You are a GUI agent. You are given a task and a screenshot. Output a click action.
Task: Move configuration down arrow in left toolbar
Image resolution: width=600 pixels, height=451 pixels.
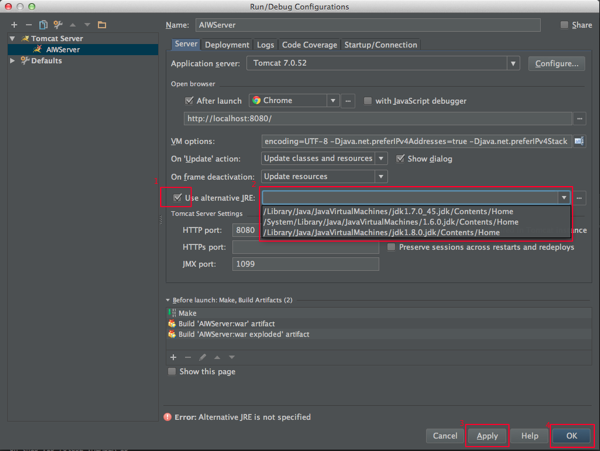coord(87,25)
